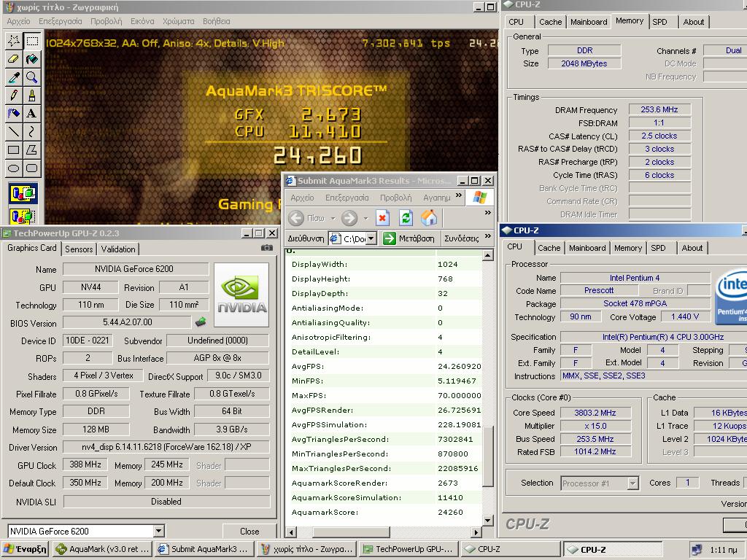The width and height of the screenshot is (747, 560).
Task: Select the rectangular Select tool in Paint
Action: point(32,41)
